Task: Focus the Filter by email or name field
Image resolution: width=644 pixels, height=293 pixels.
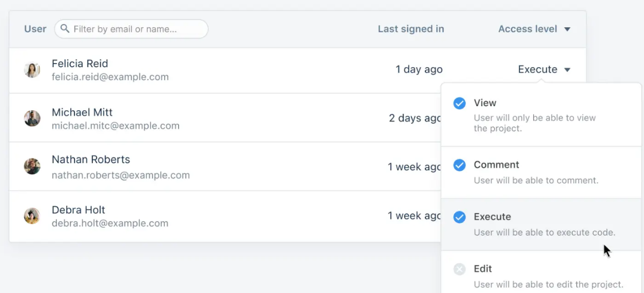Action: [x=136, y=29]
